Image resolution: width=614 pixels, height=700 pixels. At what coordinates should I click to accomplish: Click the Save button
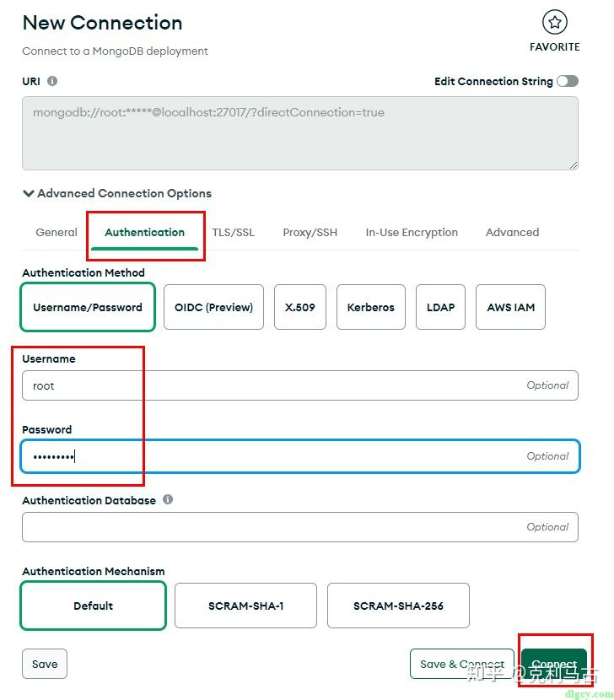44,664
